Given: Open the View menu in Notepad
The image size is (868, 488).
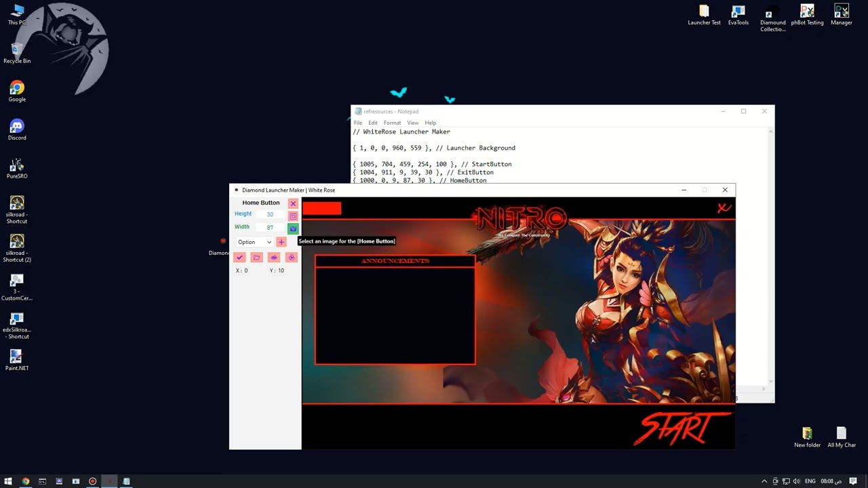Looking at the screenshot, I should pyautogui.click(x=412, y=123).
